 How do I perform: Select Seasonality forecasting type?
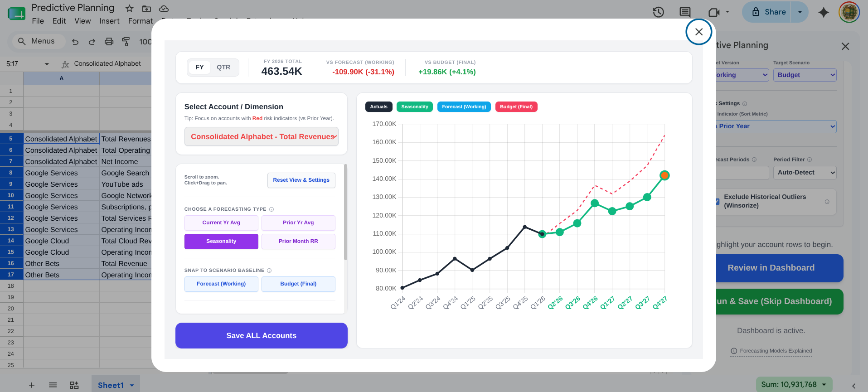coord(221,241)
